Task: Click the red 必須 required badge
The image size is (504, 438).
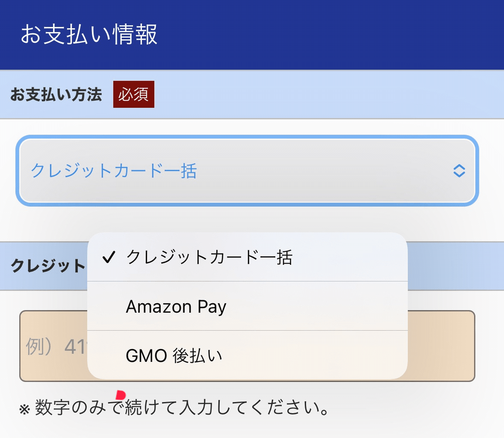Action: point(133,94)
